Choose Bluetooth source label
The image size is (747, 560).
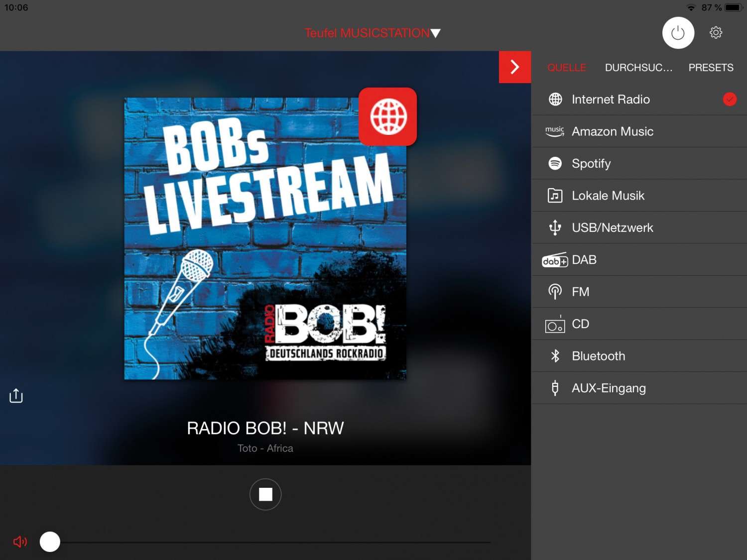(599, 356)
